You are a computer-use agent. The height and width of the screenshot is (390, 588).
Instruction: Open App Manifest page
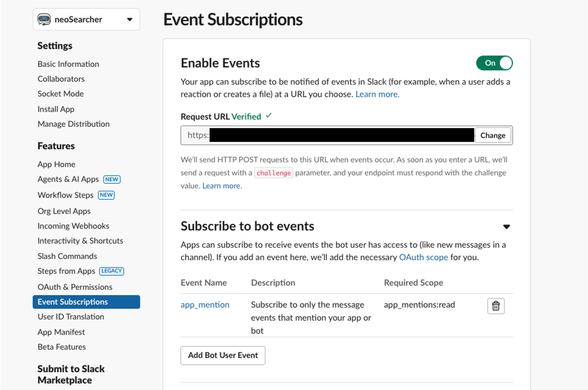point(61,332)
